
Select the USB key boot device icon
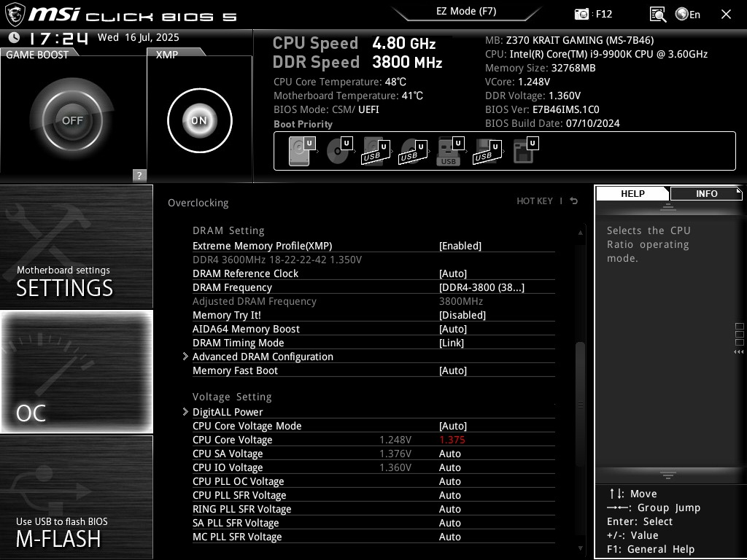450,151
